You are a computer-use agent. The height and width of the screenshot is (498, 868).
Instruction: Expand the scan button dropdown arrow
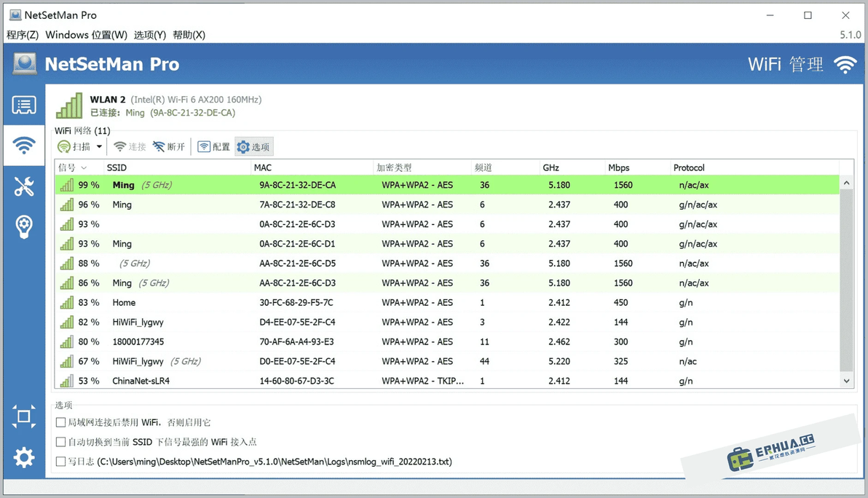click(x=99, y=146)
